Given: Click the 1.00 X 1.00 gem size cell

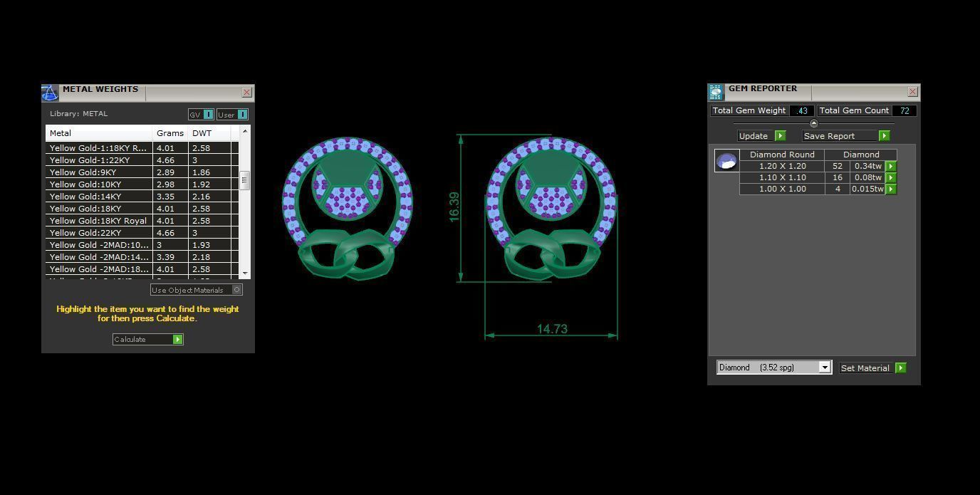Looking at the screenshot, I should 782,189.
